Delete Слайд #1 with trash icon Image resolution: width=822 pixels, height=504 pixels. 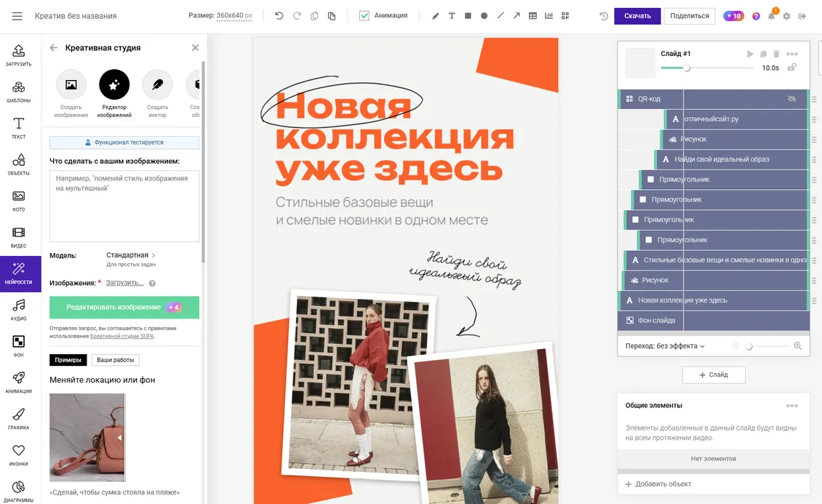[776, 54]
